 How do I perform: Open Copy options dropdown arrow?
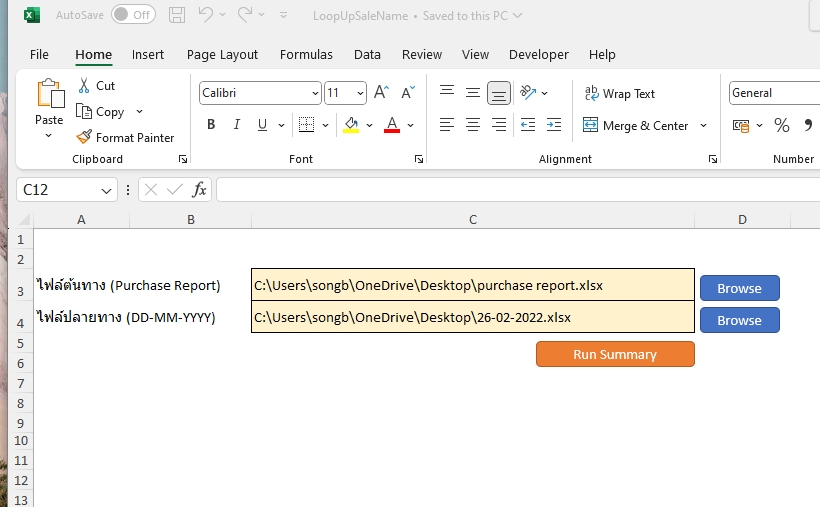[x=139, y=111]
